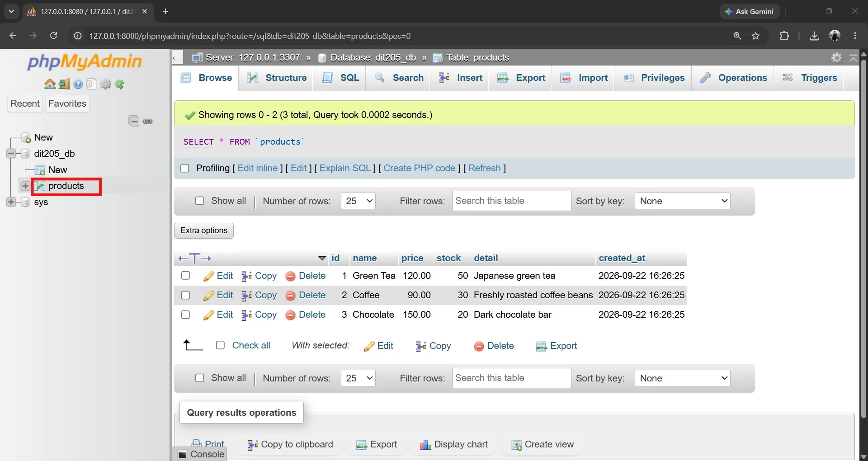Select the Green Tea row checkbox
Image resolution: width=868 pixels, height=461 pixels.
tap(185, 276)
